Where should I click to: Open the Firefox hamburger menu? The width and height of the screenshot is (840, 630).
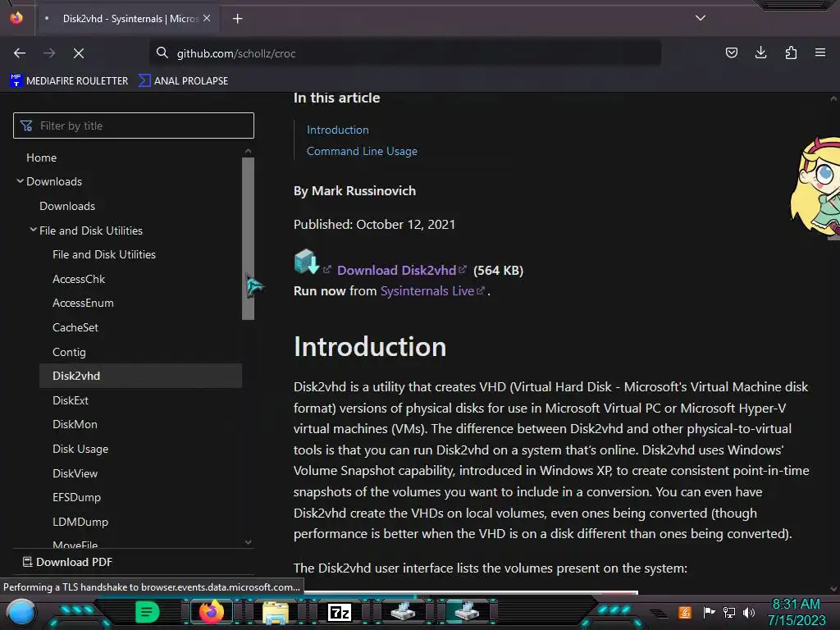pos(820,52)
